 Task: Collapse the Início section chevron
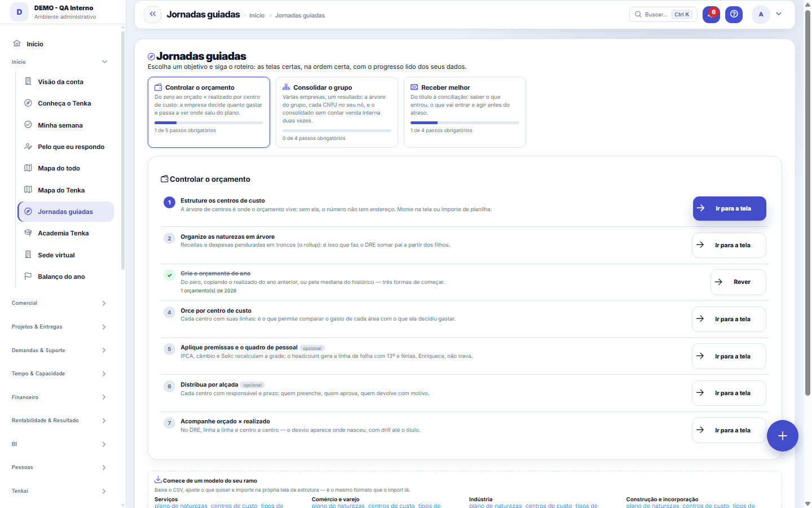[x=104, y=62]
